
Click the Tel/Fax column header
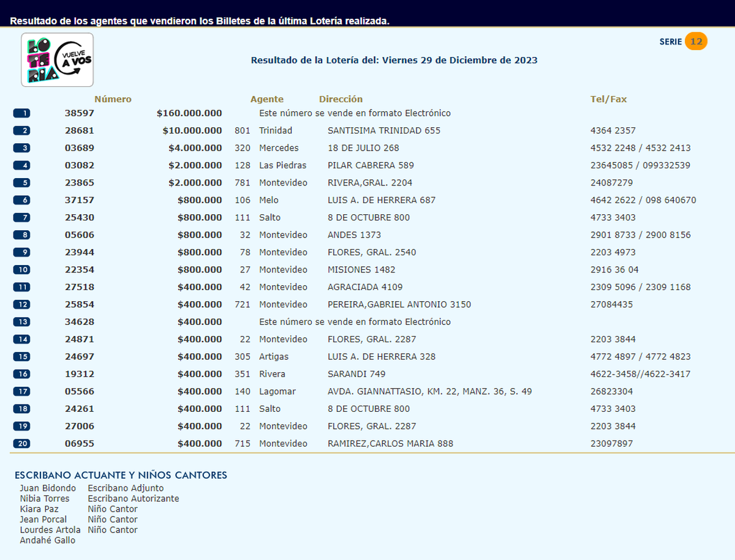[x=608, y=99]
